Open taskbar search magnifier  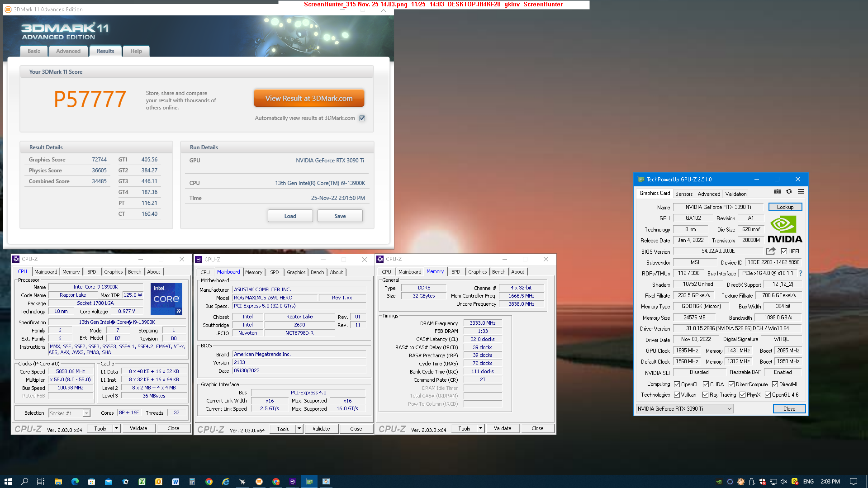pyautogui.click(x=24, y=482)
